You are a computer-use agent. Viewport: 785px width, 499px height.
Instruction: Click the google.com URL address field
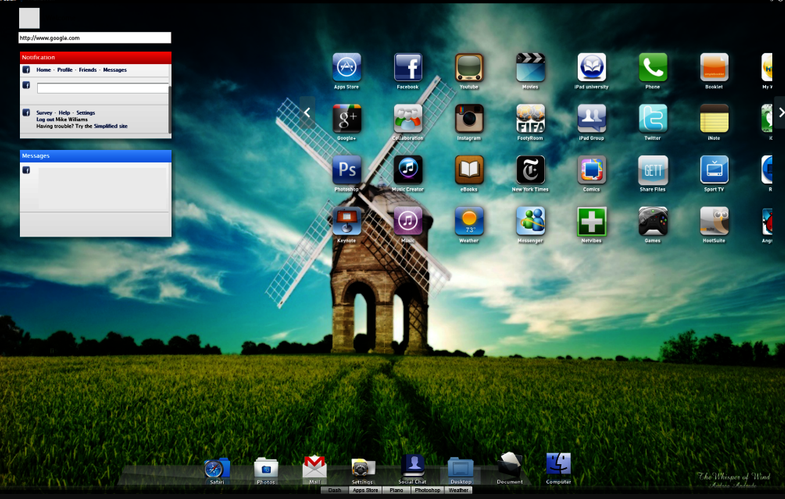(x=95, y=38)
